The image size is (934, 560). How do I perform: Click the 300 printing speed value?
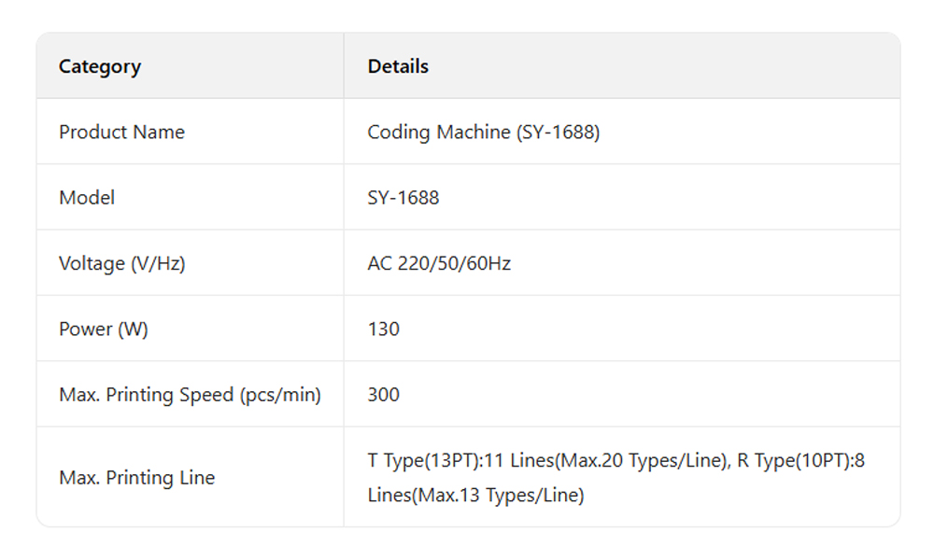click(x=383, y=395)
